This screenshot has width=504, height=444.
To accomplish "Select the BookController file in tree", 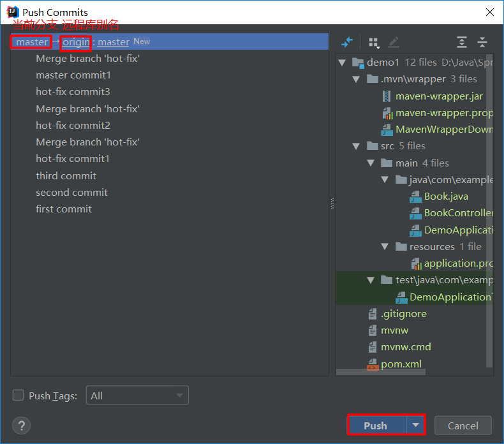I will coord(458,213).
